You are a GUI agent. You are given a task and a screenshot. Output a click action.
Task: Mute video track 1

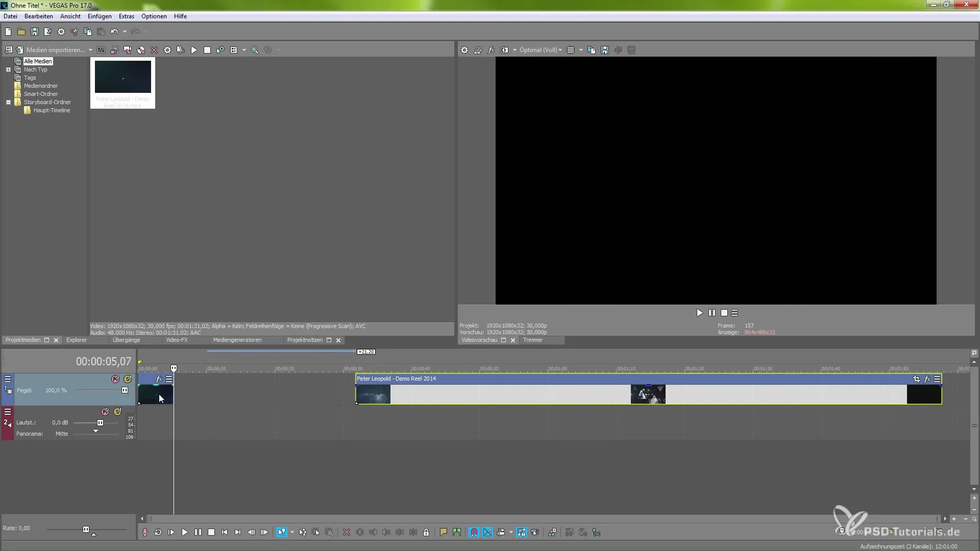[x=115, y=379]
